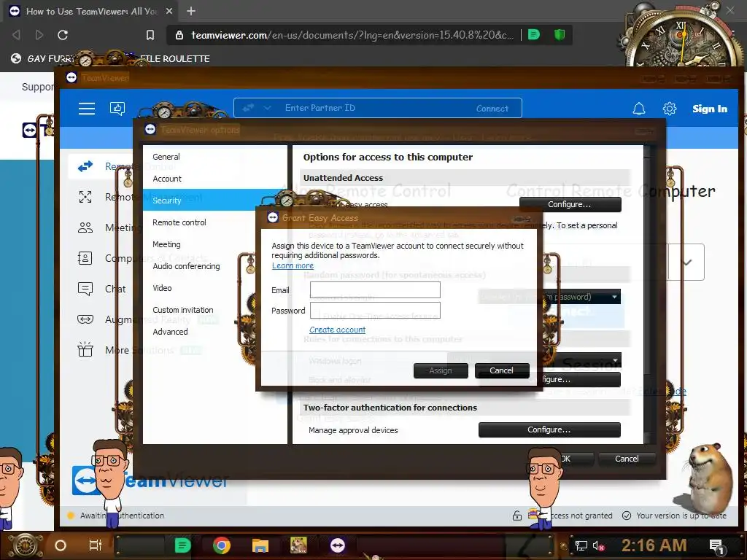Open the Custom invitation options category
The image size is (747, 560).
point(183,310)
